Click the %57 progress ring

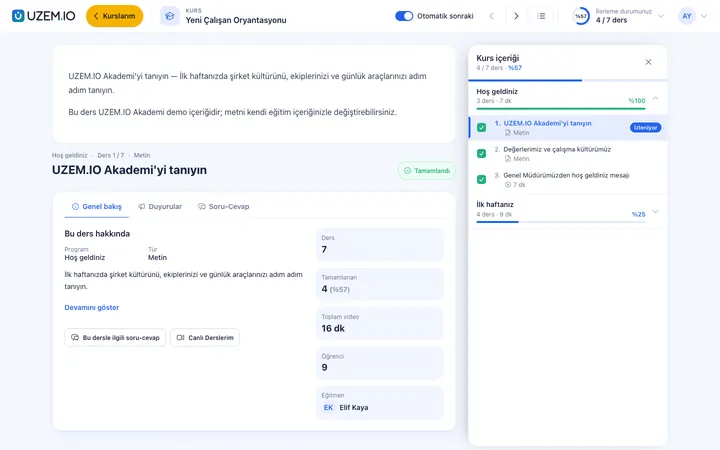pyautogui.click(x=581, y=16)
